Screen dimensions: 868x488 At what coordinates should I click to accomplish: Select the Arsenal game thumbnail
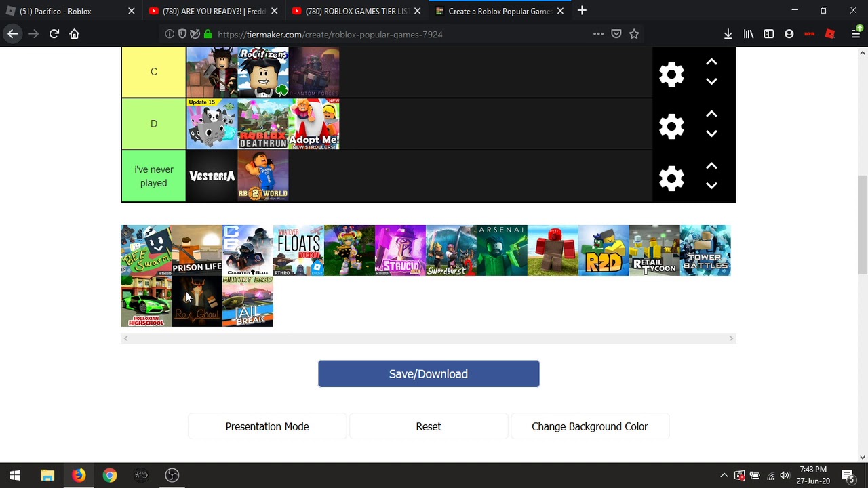(502, 250)
